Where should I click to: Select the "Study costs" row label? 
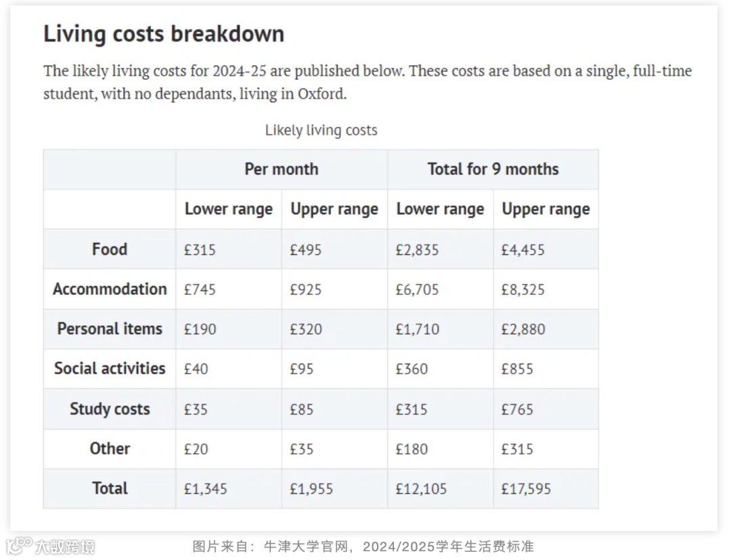(110, 409)
